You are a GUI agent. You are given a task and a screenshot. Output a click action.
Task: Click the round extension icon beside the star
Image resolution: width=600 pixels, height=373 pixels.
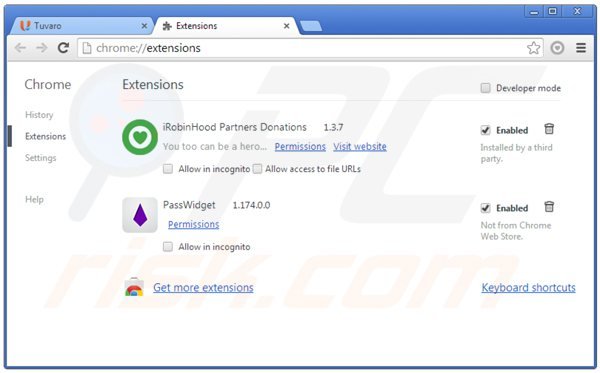click(x=557, y=48)
